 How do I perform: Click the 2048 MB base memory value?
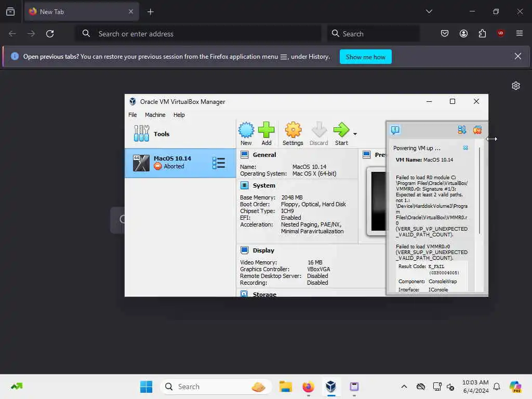pyautogui.click(x=292, y=197)
